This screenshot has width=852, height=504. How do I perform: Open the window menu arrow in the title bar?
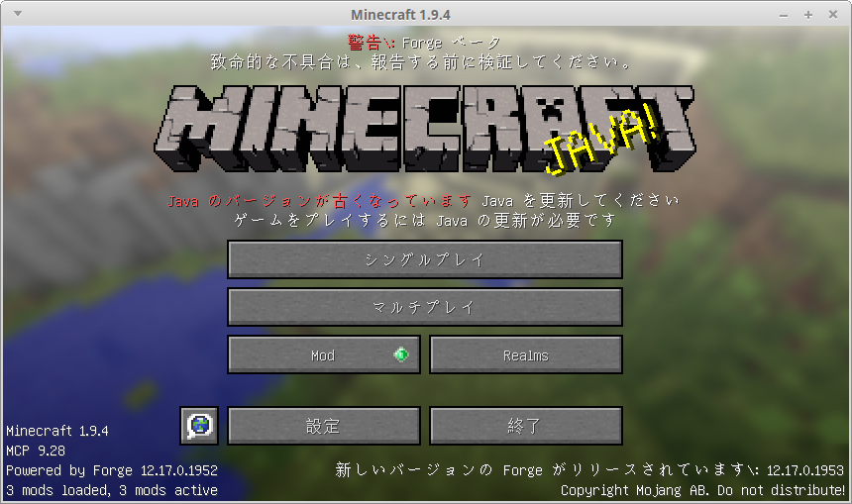[18, 14]
